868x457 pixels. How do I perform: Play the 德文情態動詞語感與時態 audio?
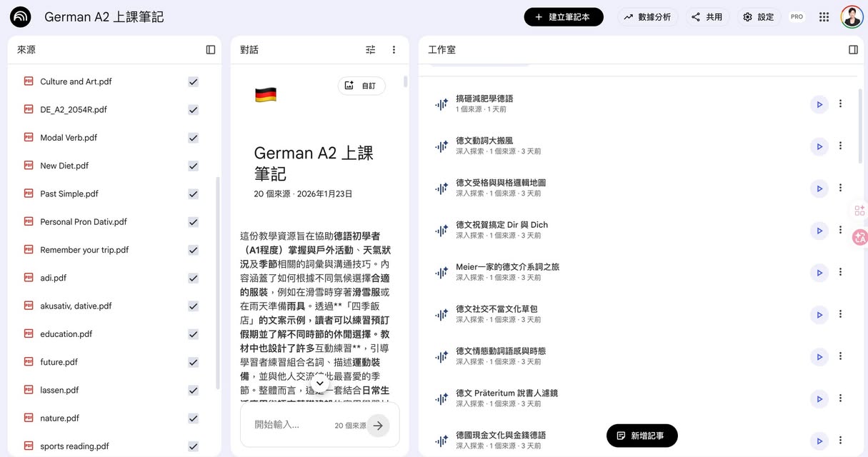tap(819, 357)
